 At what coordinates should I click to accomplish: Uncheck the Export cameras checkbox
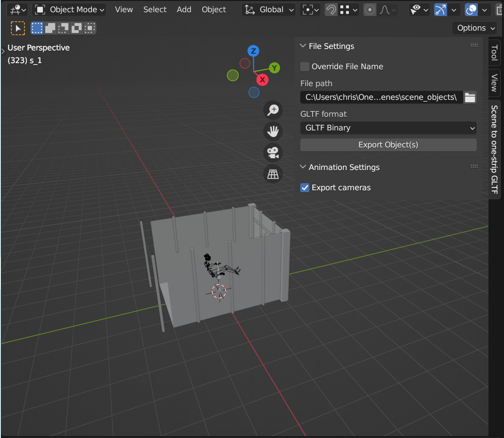(305, 187)
